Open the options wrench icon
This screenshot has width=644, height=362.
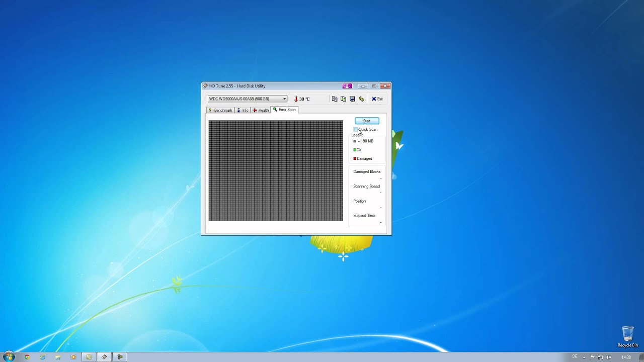pyautogui.click(x=361, y=99)
